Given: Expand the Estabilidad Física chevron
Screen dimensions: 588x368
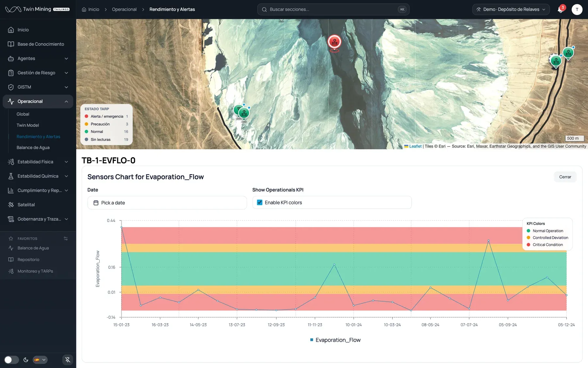Looking at the screenshot, I should 66,162.
